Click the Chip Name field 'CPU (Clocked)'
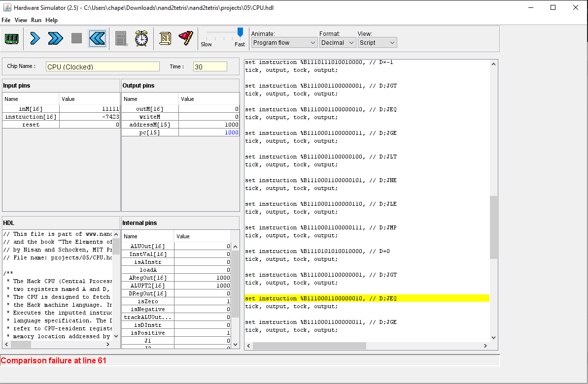 103,67
